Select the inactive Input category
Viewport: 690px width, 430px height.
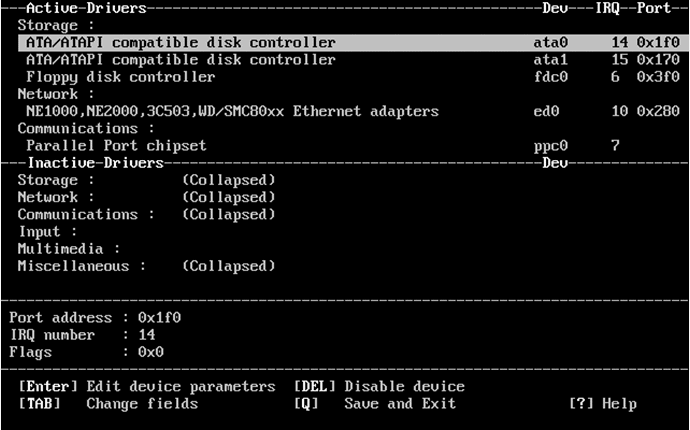(48, 232)
